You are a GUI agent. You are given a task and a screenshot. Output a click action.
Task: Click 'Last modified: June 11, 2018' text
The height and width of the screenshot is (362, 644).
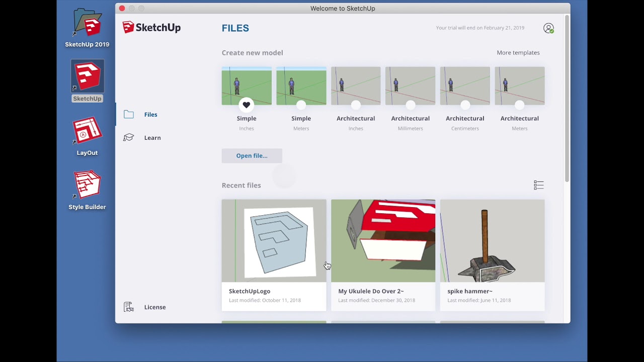pos(479,300)
